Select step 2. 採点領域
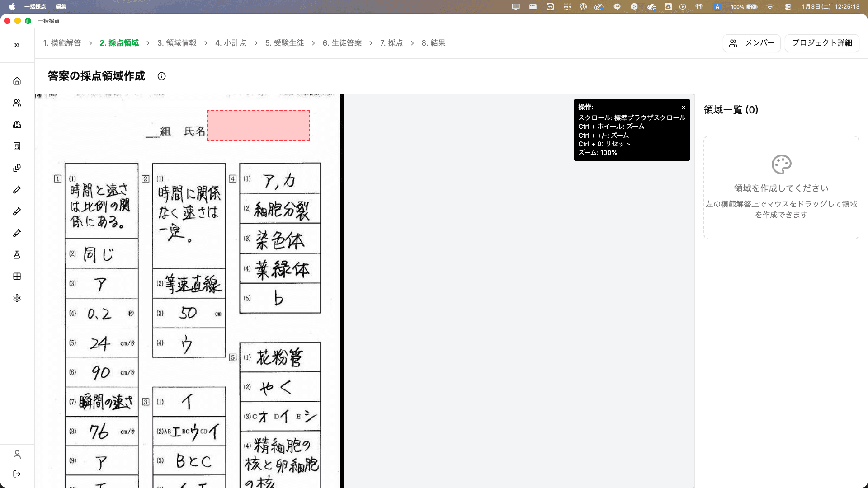 click(x=119, y=43)
